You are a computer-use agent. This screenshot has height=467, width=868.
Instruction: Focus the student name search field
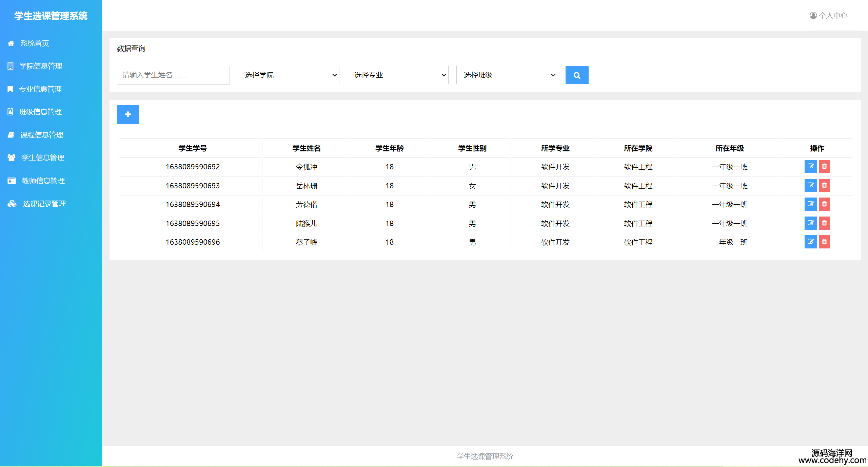[173, 75]
